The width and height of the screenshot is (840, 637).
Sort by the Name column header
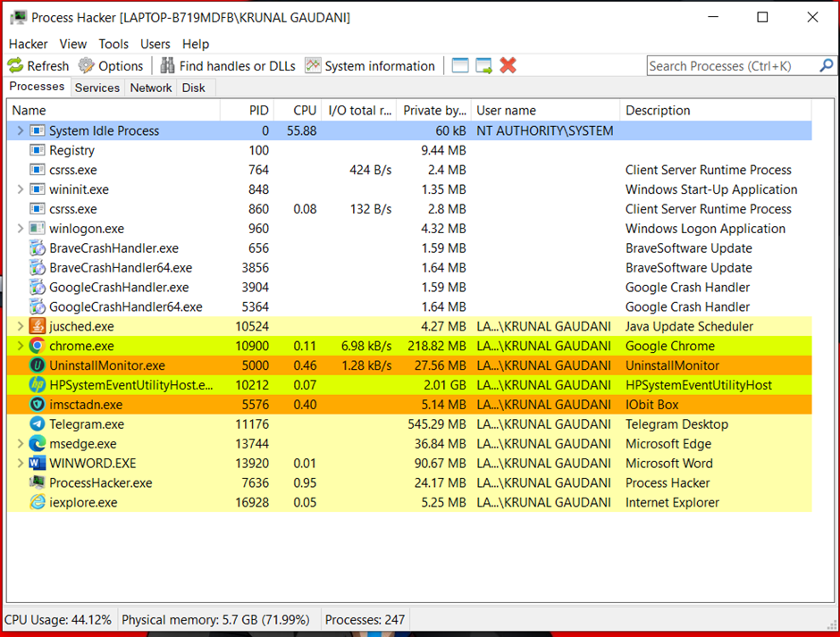[113, 111]
